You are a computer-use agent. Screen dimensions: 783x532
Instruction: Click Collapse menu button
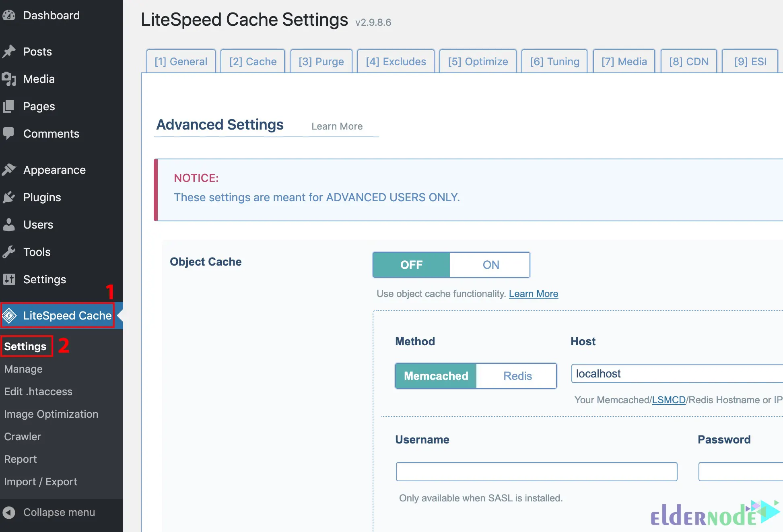pos(62,512)
